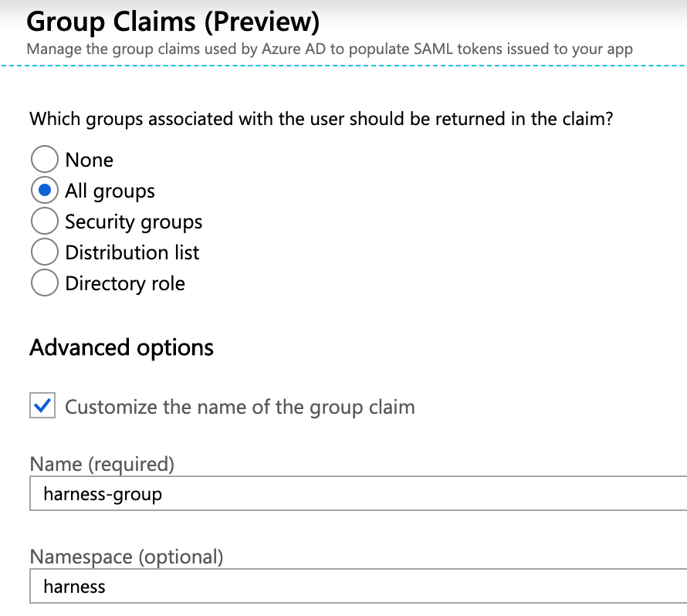The image size is (687, 616).
Task: Select the None radio button
Action: point(45,159)
